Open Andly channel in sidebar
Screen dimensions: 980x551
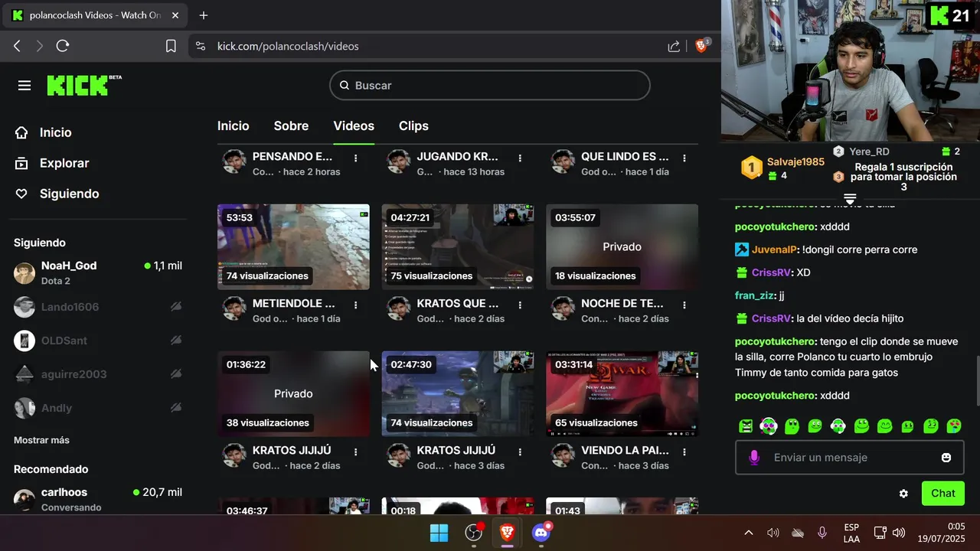98,408
